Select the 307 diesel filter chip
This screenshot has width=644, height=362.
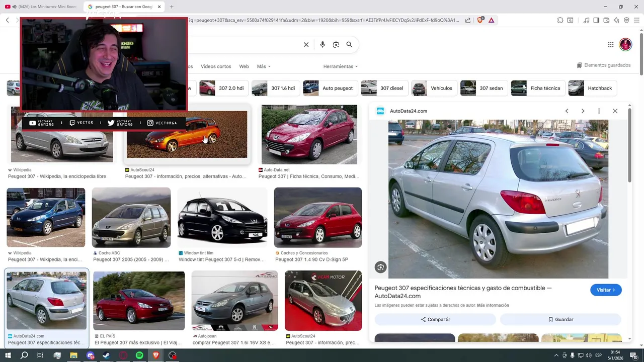384,88
